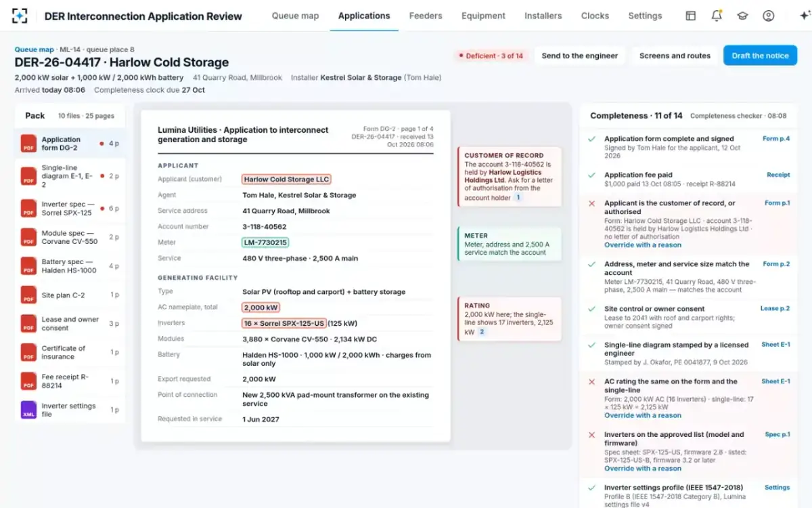Open the Lease p.2 reference link

click(775, 309)
